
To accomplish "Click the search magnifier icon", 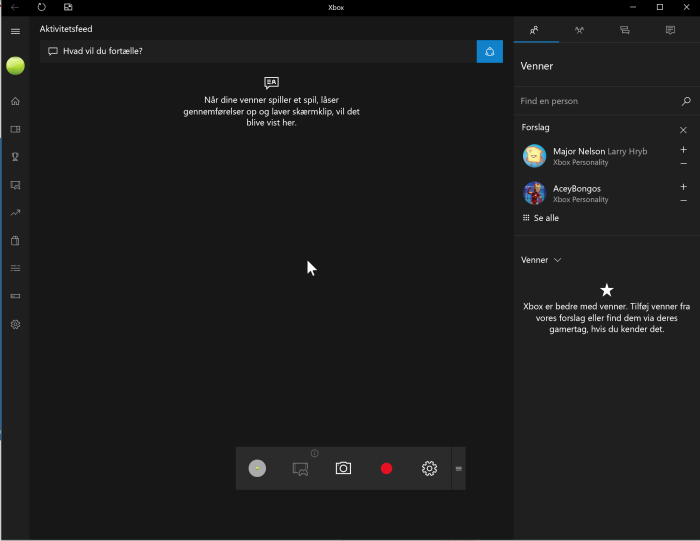I will point(686,101).
